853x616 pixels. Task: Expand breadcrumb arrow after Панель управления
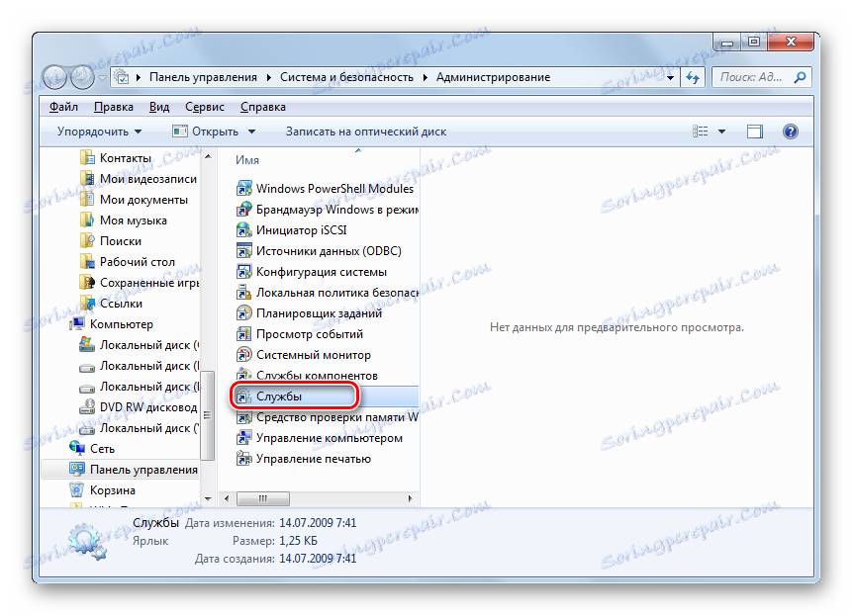[x=269, y=77]
